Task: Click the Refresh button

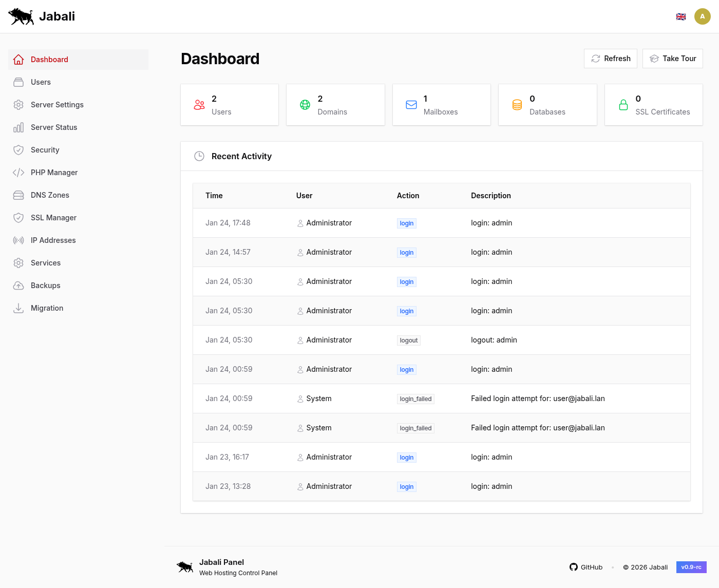Action: [611, 59]
